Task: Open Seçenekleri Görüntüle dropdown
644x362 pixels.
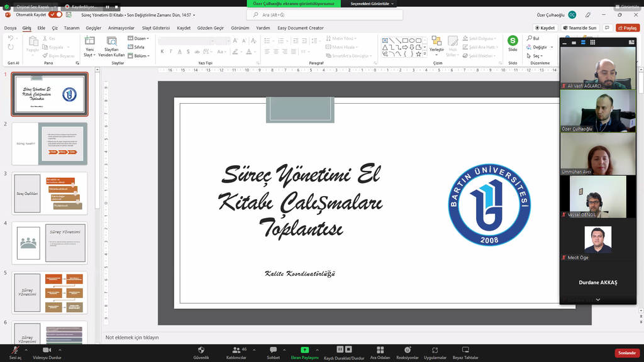Action: click(x=372, y=4)
